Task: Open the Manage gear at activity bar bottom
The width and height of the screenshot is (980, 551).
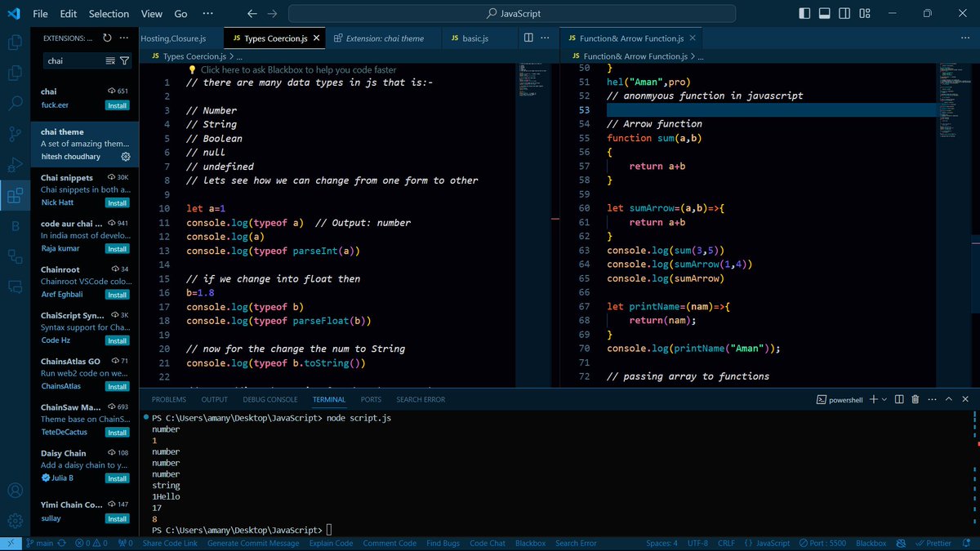Action: (15, 521)
